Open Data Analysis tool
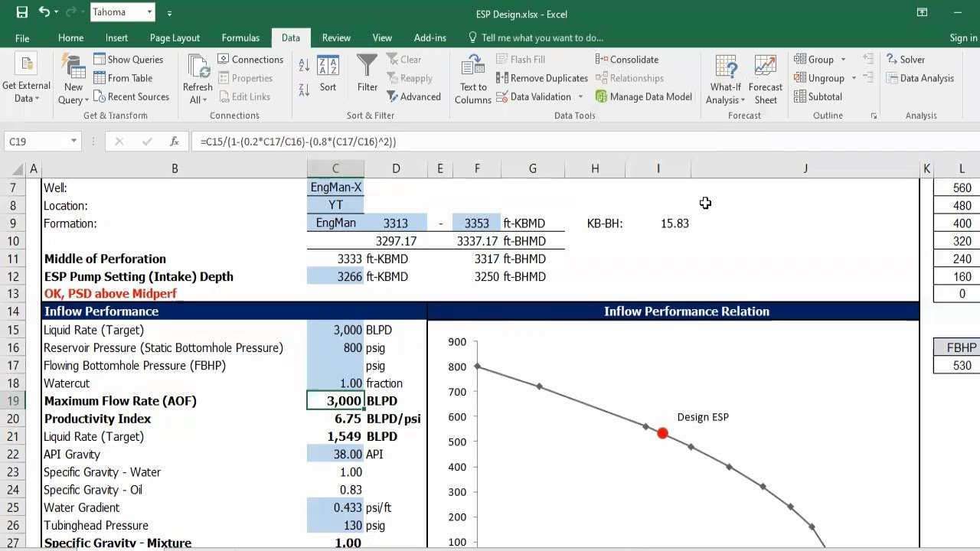Screen dimensions: 980x551 [x=920, y=78]
